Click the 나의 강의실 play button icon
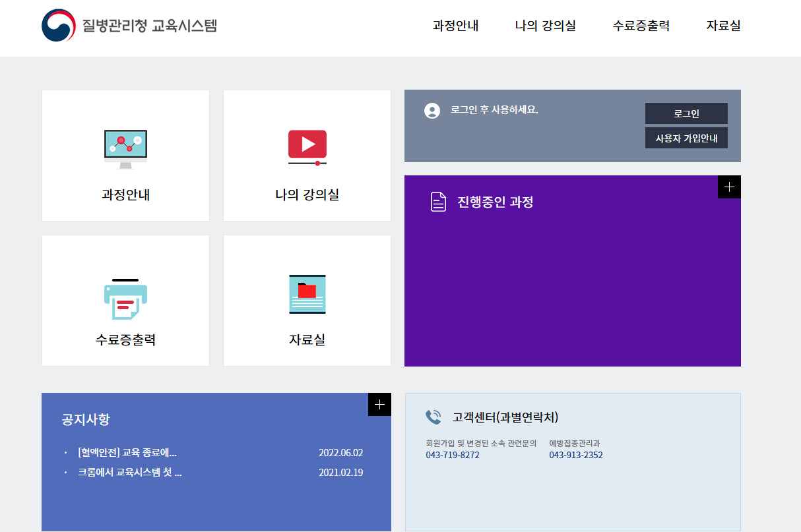The width and height of the screenshot is (801, 532). (x=307, y=146)
